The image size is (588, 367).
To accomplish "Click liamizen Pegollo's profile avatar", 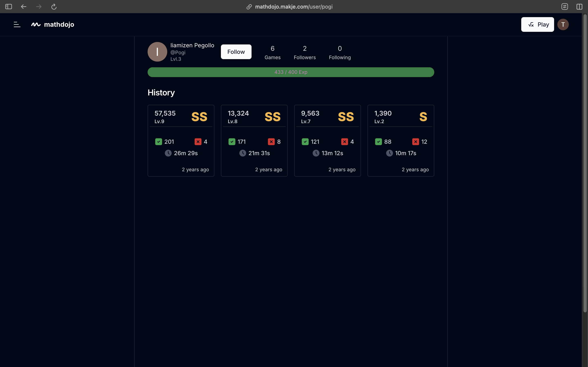I will (157, 52).
